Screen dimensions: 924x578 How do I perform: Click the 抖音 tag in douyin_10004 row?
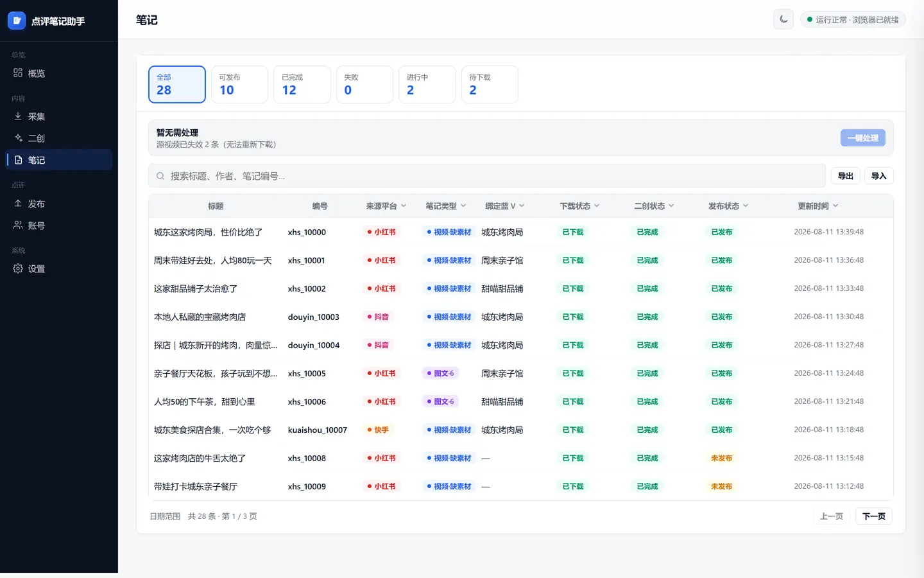pyautogui.click(x=378, y=345)
